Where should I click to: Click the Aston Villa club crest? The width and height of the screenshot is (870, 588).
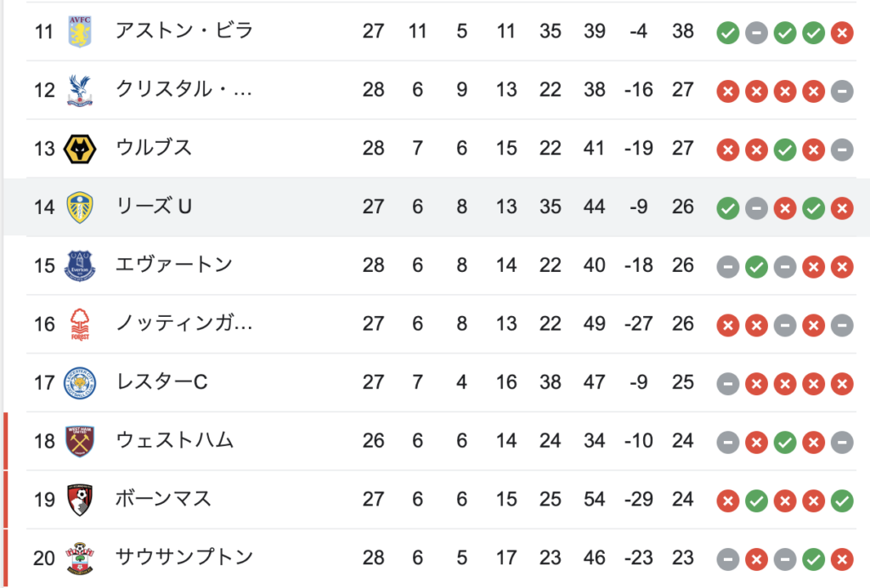pos(80,31)
